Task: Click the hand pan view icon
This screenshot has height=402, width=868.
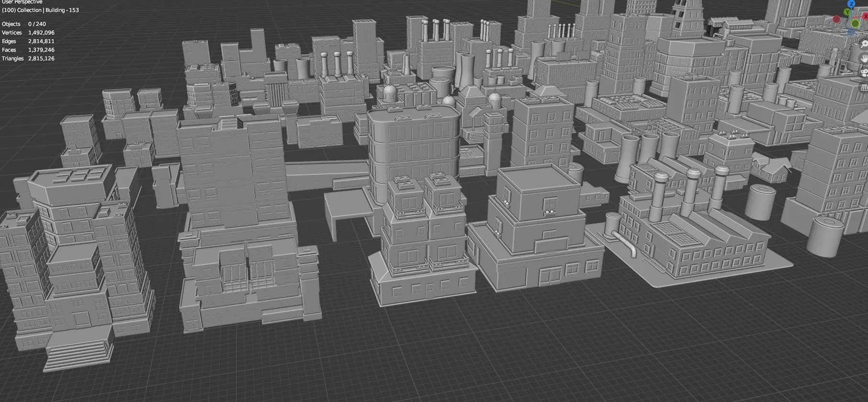Action: point(864,58)
